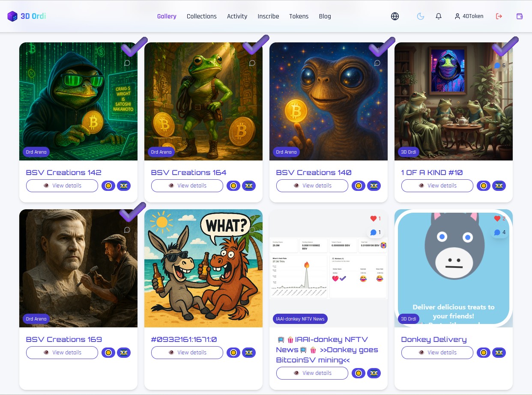
Task: Like the IAAI-donkey NFTV News post
Action: click(375, 219)
